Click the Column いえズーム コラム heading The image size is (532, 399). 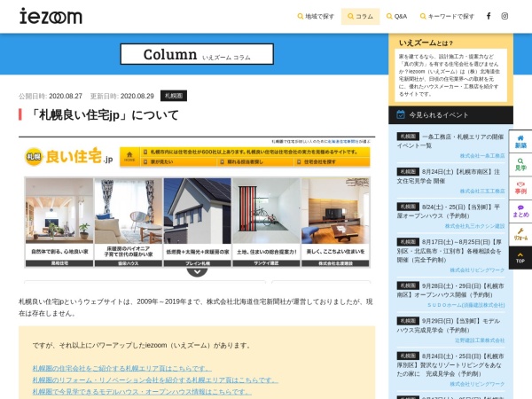197,54
